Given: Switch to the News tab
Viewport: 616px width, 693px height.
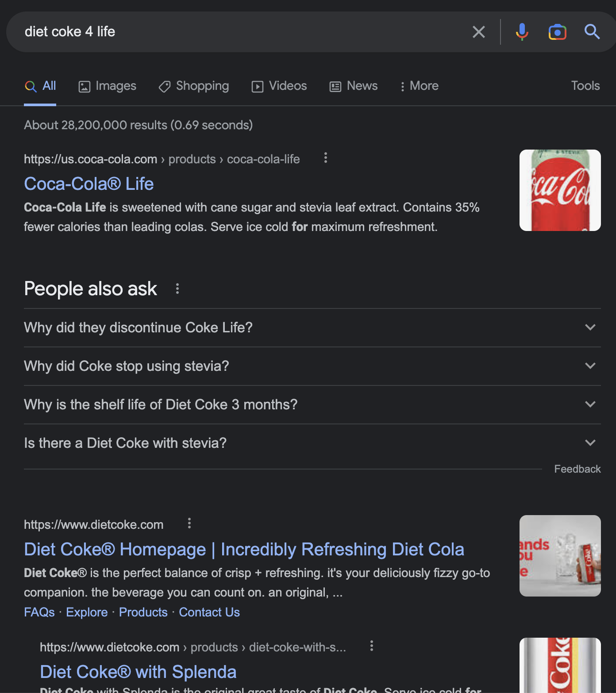Looking at the screenshot, I should 354,86.
